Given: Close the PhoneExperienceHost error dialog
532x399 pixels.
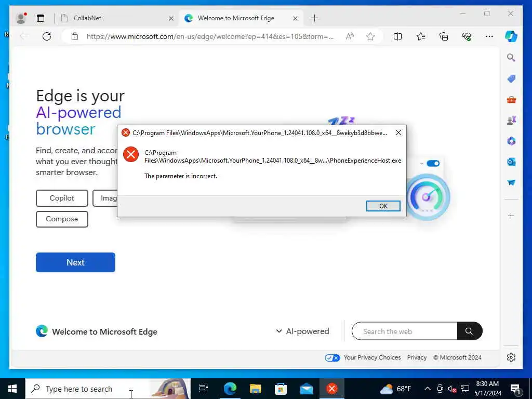Looking at the screenshot, I should 398,132.
